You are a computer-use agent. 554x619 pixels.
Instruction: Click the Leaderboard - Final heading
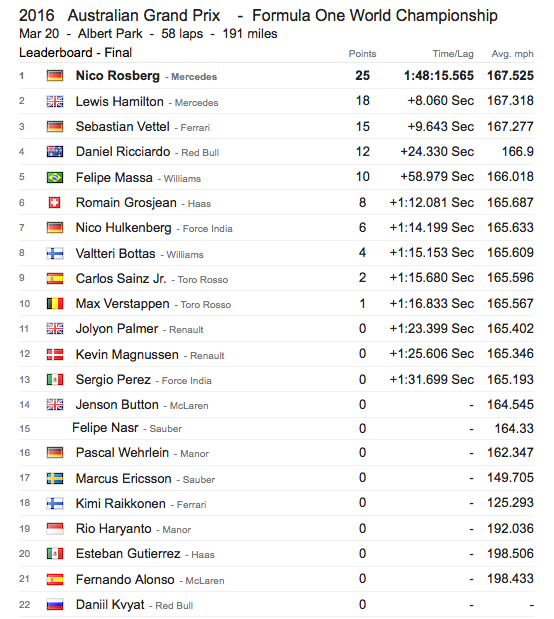(x=75, y=53)
